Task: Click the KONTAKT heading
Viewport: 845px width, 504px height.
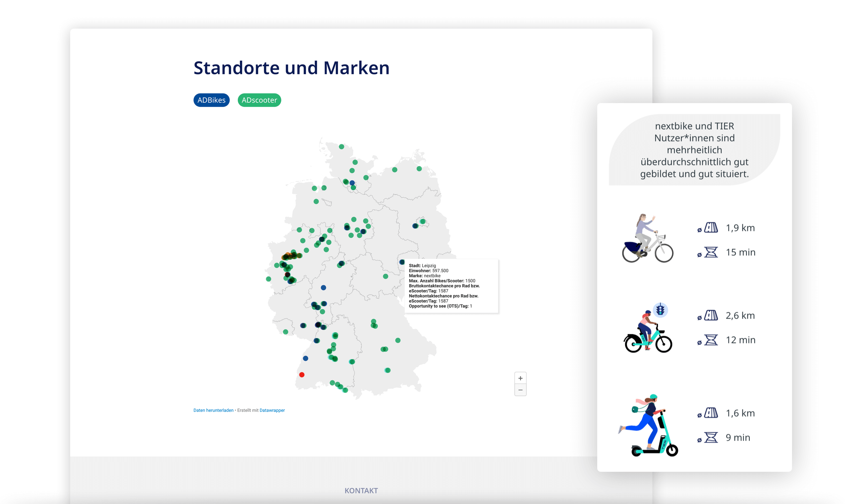Action: tap(361, 490)
